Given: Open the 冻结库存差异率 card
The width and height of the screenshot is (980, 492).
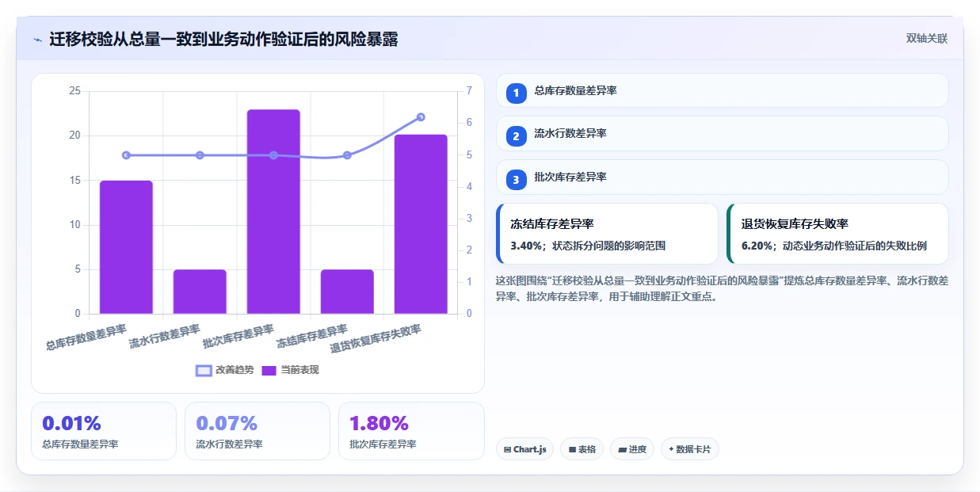Looking at the screenshot, I should (x=607, y=234).
